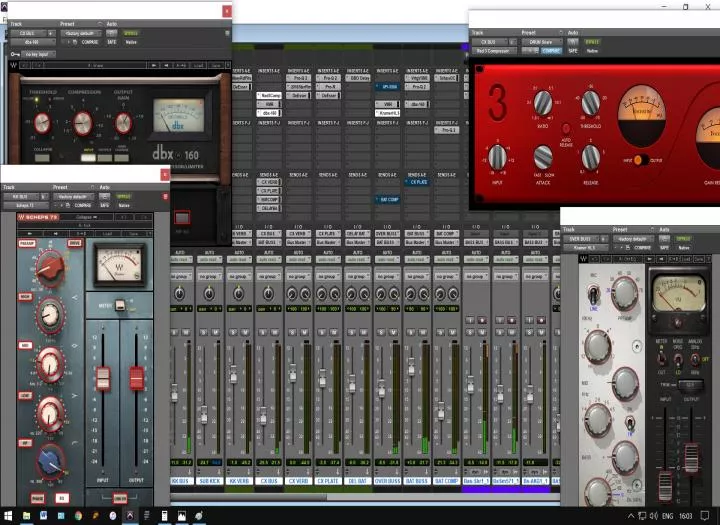Toggle the Scheps 73 PREAMP button

tap(27, 243)
